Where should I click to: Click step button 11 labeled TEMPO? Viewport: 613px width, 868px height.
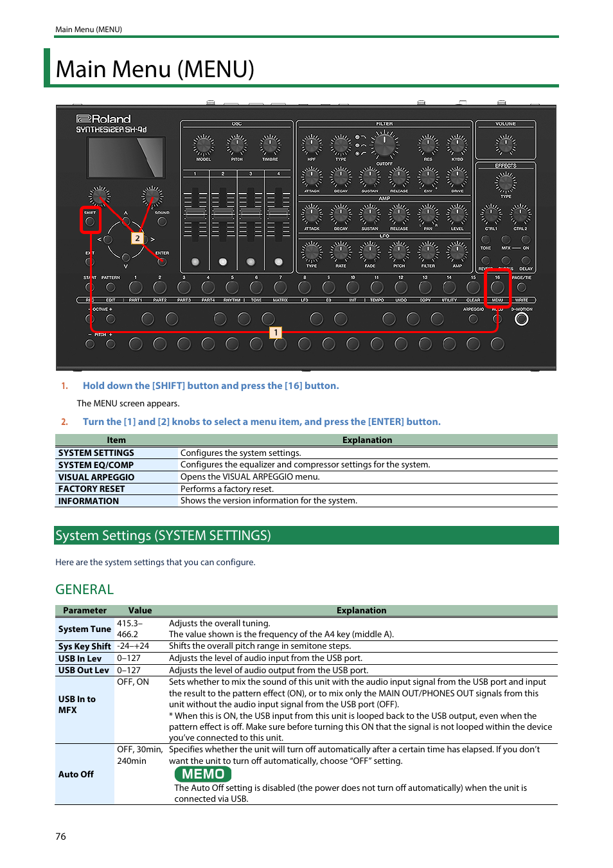click(x=377, y=287)
